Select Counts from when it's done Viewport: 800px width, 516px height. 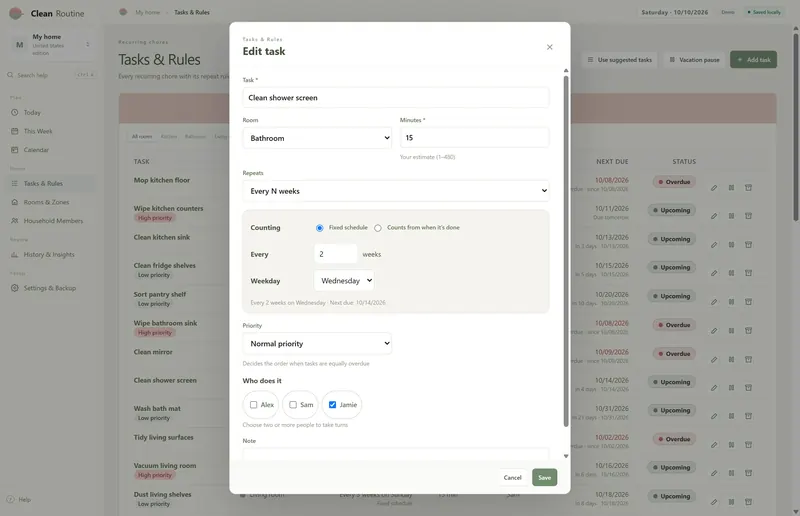378,228
